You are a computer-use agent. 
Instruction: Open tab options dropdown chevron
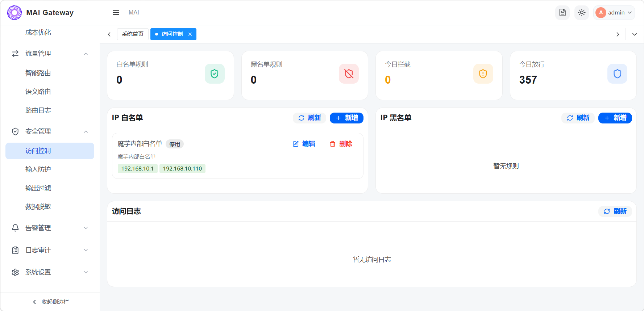[635, 34]
